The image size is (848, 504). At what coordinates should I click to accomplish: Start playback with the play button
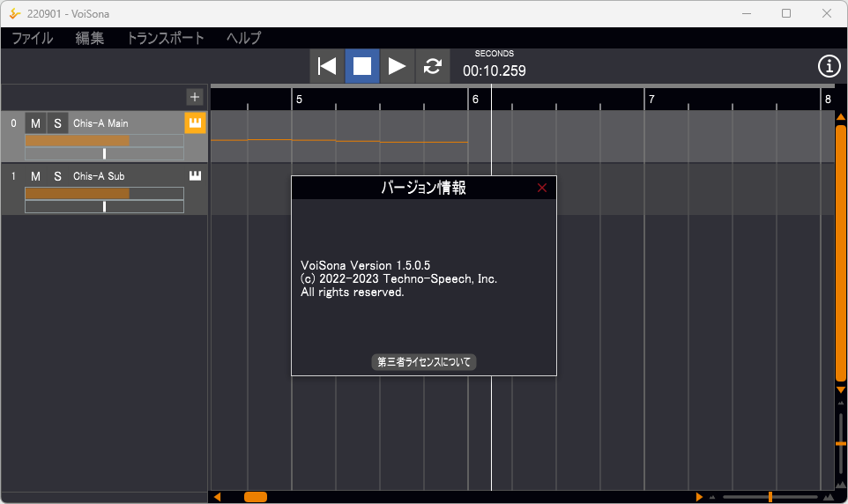coord(397,66)
